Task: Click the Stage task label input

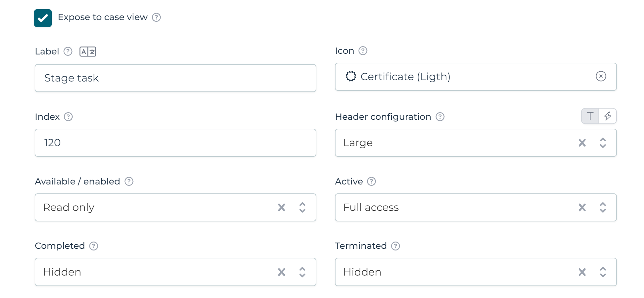Action: coord(175,78)
